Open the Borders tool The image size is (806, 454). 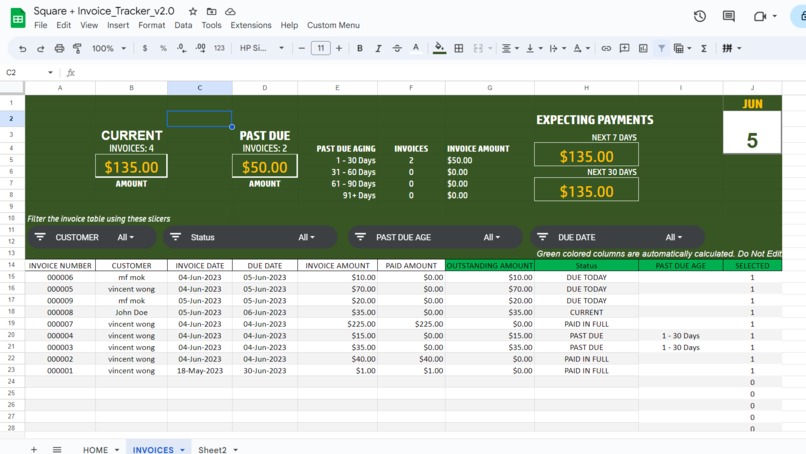pyautogui.click(x=459, y=48)
